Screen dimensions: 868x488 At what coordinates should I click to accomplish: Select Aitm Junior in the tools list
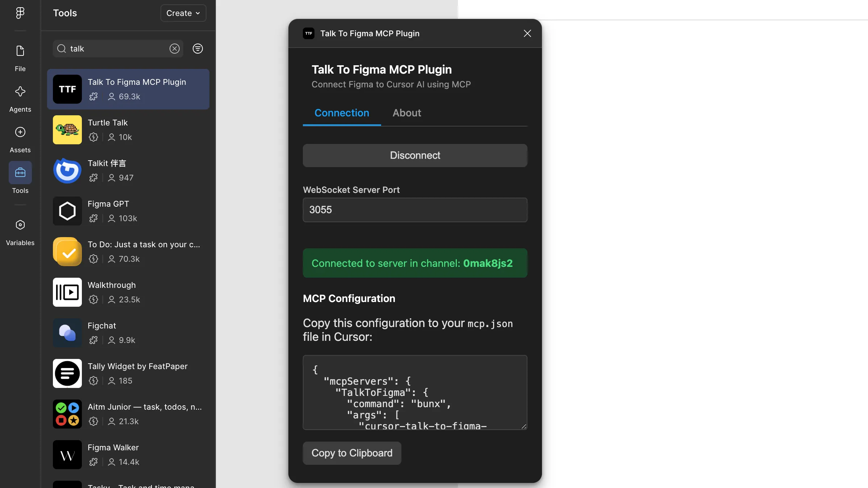(128, 414)
